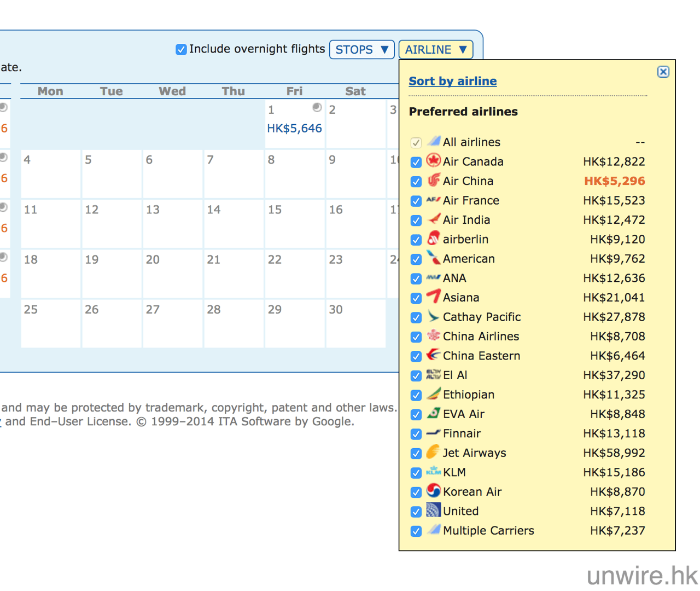Click the United globe logo icon

[433, 511]
